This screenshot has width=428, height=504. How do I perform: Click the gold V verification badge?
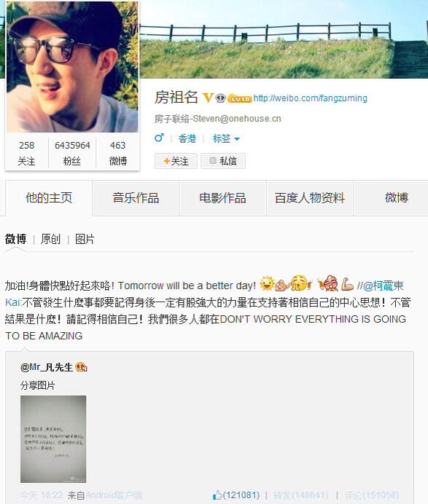click(208, 97)
